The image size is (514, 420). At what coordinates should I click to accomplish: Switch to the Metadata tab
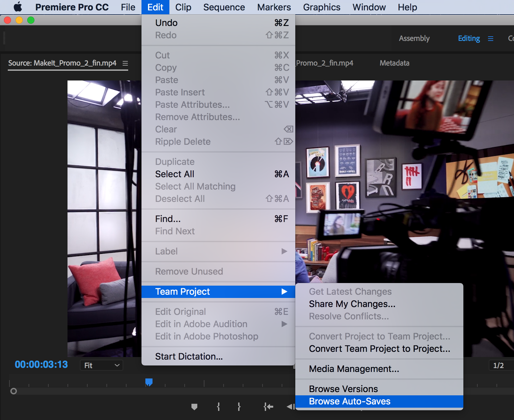coord(395,63)
